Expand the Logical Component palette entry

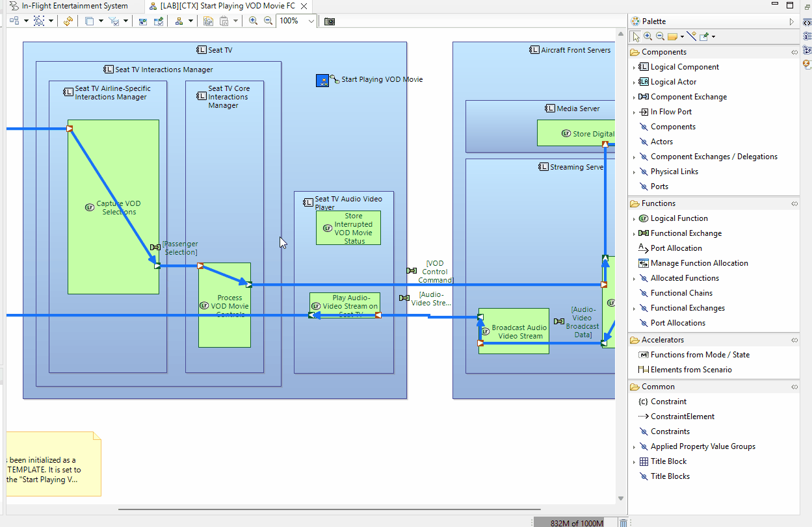coord(634,67)
